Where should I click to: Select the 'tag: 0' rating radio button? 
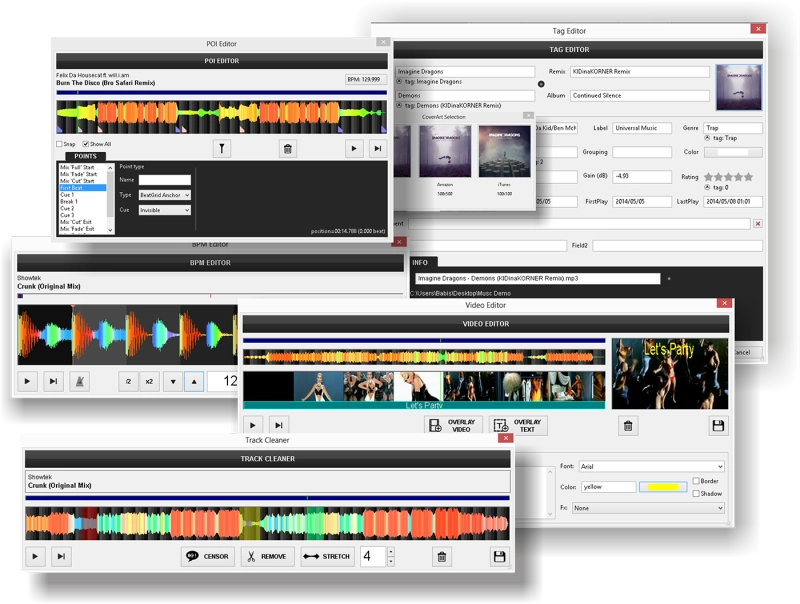tap(707, 187)
